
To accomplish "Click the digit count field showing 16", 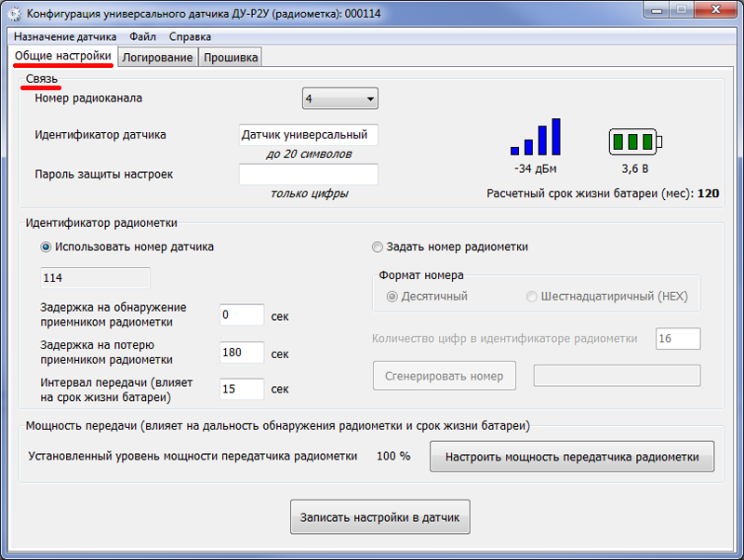I will click(x=678, y=339).
